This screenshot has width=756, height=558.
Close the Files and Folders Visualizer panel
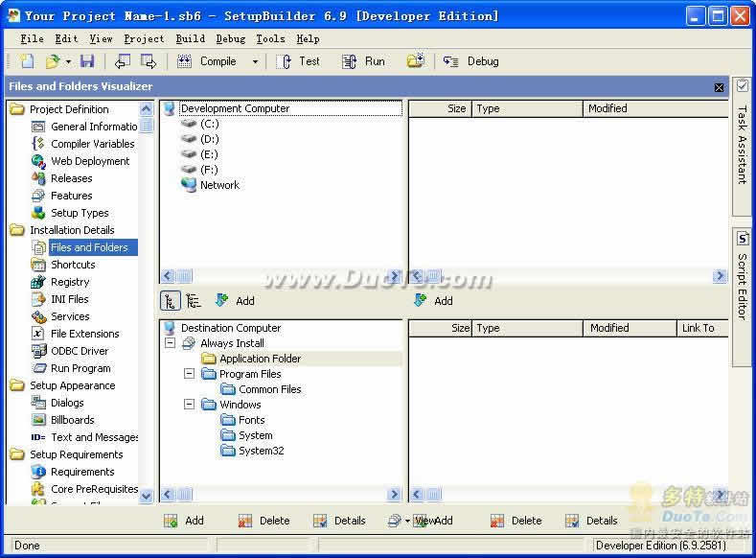[719, 87]
